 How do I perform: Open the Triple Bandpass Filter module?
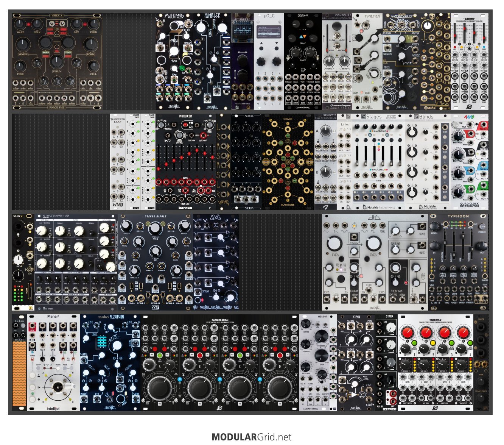point(76,262)
